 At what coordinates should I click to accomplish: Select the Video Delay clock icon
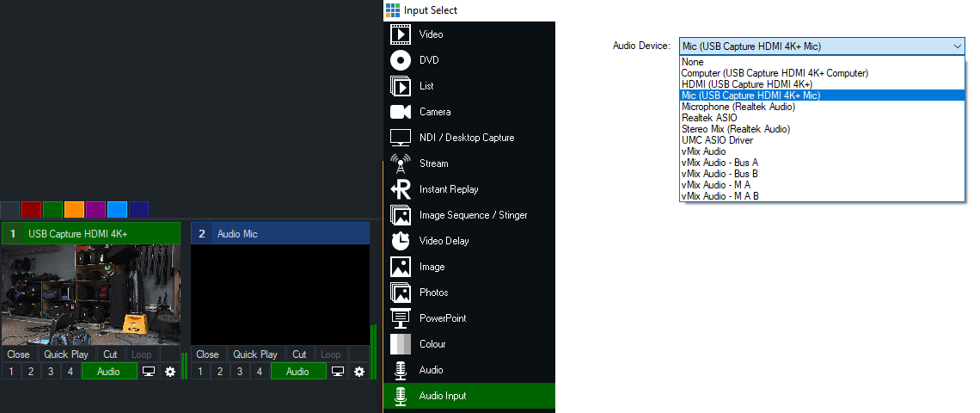[x=400, y=241]
